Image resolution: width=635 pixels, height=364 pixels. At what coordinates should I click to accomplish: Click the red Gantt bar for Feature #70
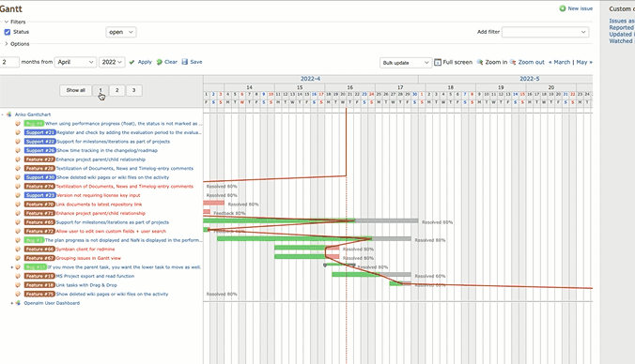pyautogui.click(x=214, y=203)
